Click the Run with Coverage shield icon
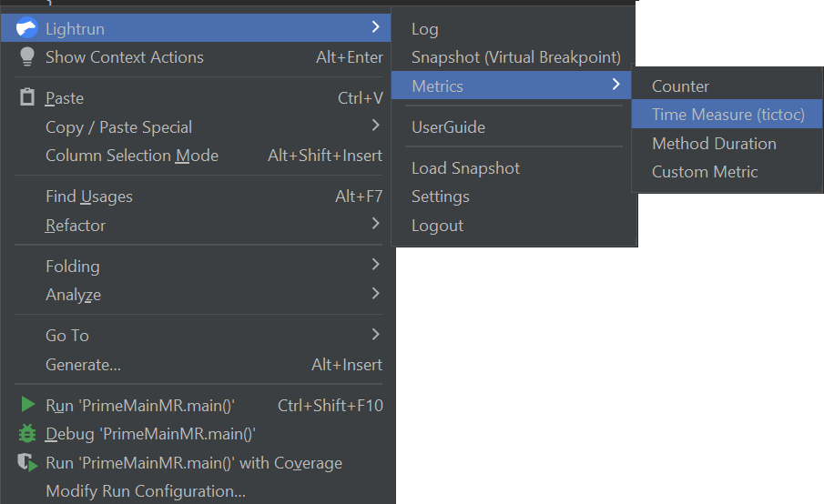The image size is (824, 504). tap(27, 462)
